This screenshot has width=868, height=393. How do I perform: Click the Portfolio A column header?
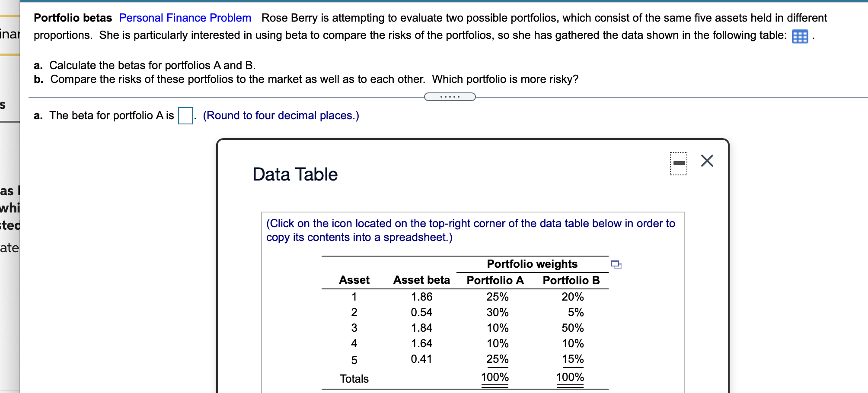coord(495,280)
